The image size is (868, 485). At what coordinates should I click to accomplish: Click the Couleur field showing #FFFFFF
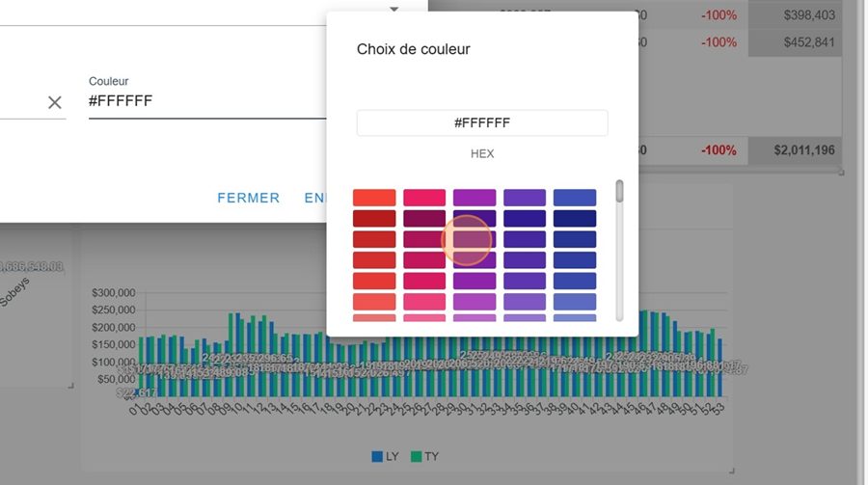207,101
